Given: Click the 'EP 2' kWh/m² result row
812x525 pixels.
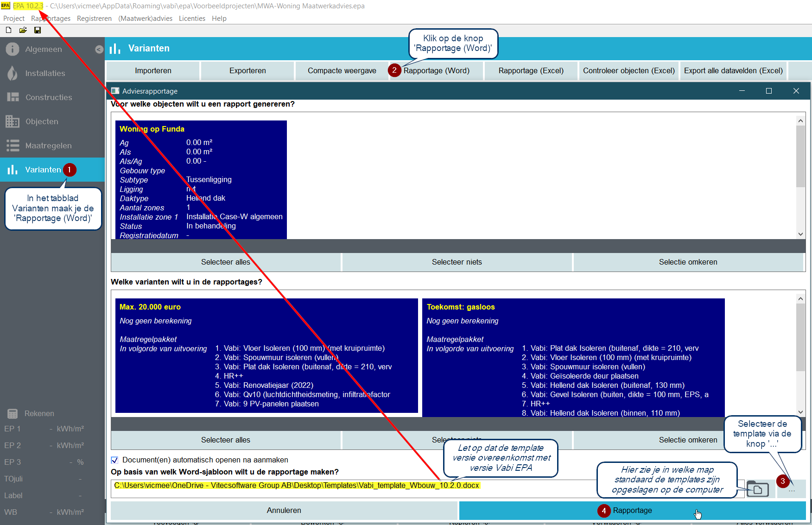Looking at the screenshot, I should (44, 446).
